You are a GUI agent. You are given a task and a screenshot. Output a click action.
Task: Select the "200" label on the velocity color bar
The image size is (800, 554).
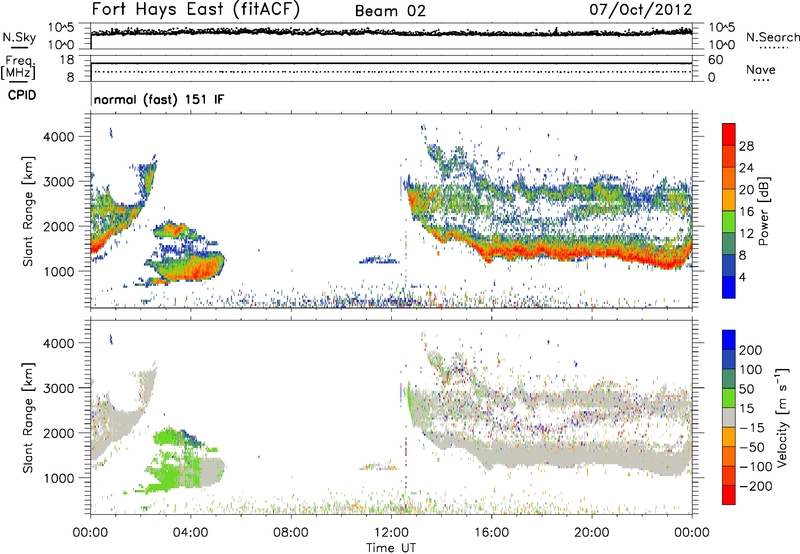pyautogui.click(x=751, y=350)
